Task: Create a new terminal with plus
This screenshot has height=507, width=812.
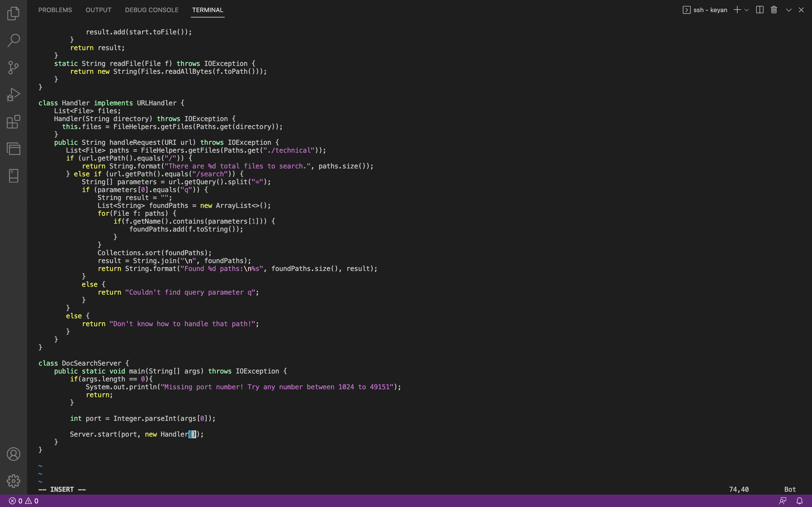Action: pyautogui.click(x=737, y=10)
